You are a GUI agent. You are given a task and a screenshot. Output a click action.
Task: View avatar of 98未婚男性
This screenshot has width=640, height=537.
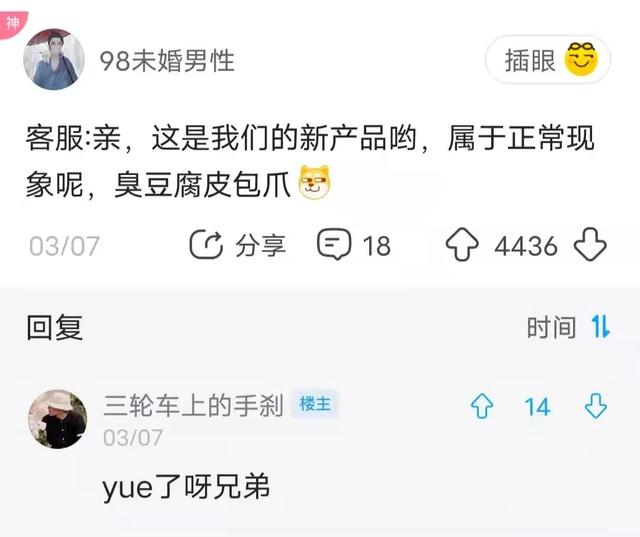[54, 59]
